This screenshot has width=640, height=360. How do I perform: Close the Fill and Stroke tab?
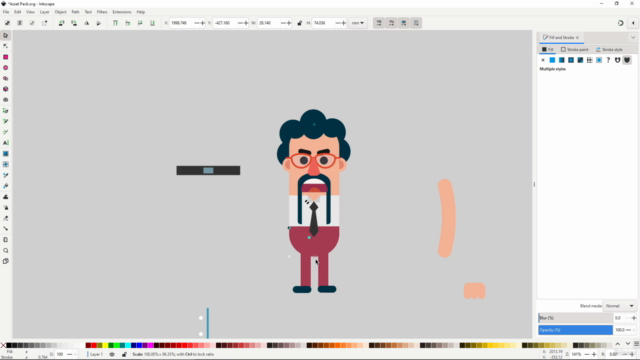coord(577,38)
